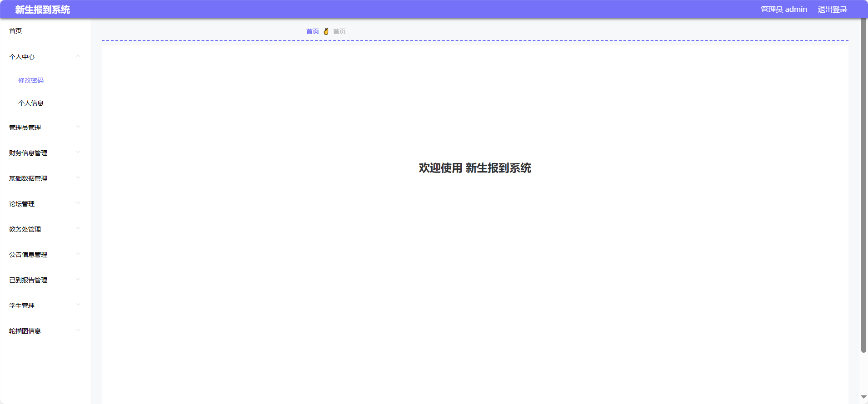Collapse the 个人中心 menu chevron
This screenshot has height=404, width=868.
point(78,56)
